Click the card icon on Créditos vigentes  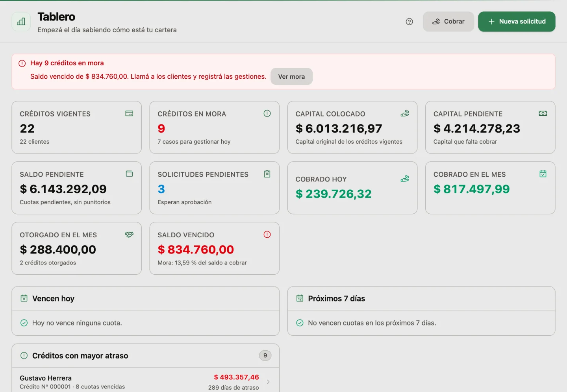point(129,113)
